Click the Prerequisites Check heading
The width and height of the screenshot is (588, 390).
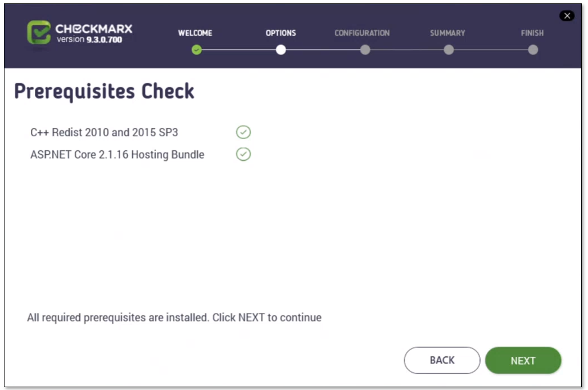click(104, 91)
